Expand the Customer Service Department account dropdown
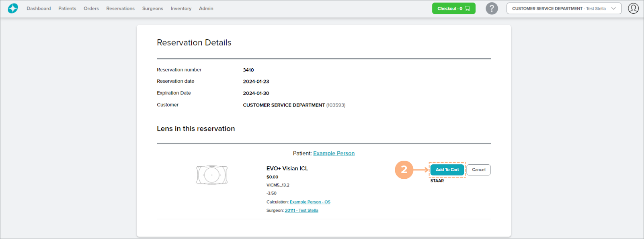Viewport: 644px width, 239px height. pyautogui.click(x=564, y=8)
